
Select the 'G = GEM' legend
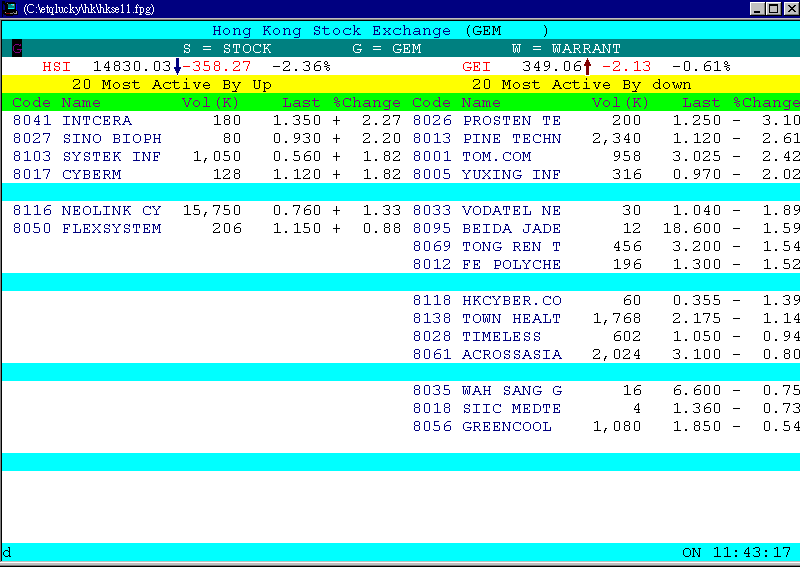pos(387,48)
